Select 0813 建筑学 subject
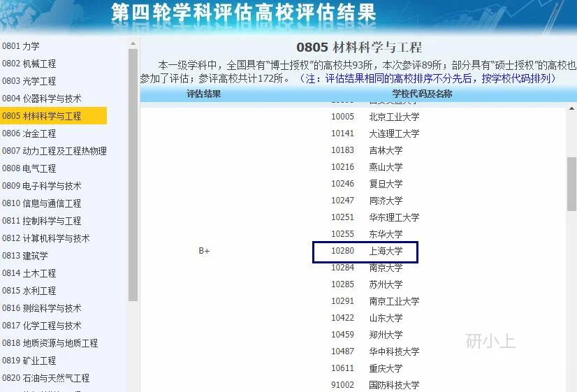Screen dimensions: 577x392 coord(25,256)
